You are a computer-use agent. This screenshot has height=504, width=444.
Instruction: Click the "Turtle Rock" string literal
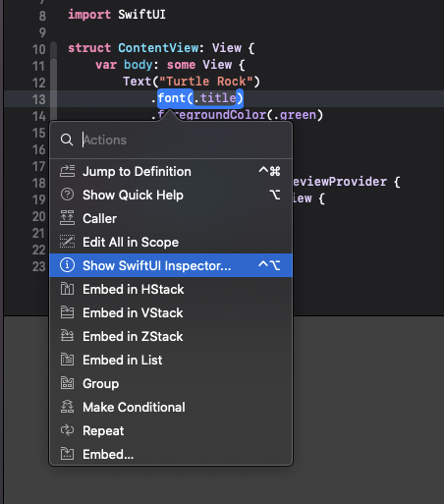[x=205, y=82]
